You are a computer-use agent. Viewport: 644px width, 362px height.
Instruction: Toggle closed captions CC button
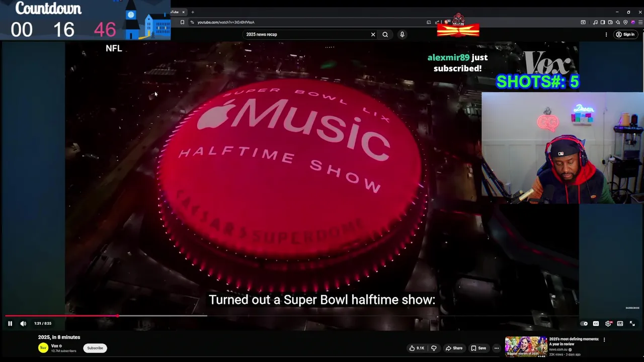(x=596, y=324)
